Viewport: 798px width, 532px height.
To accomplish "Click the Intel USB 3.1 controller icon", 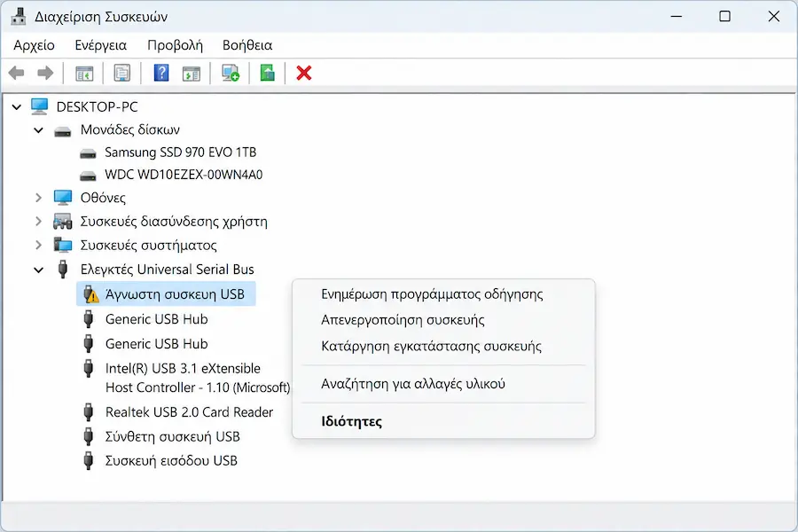I will click(89, 368).
